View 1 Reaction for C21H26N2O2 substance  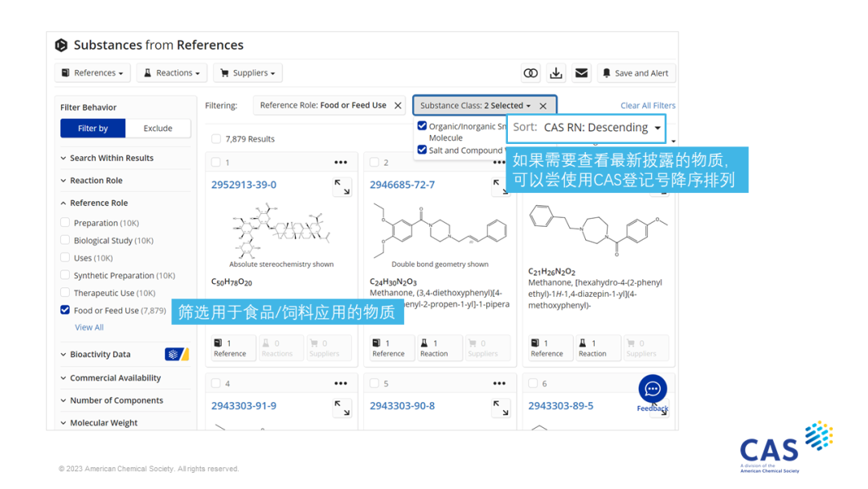pyautogui.click(x=598, y=348)
